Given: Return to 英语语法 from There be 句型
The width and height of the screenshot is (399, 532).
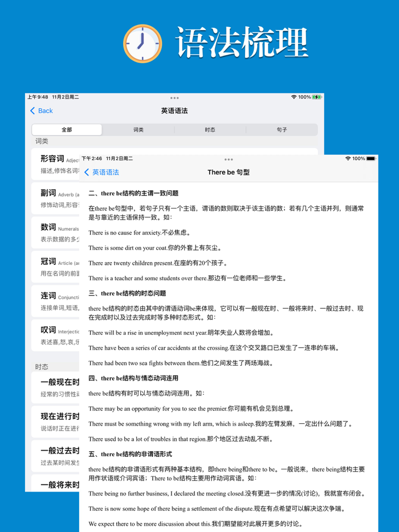Looking at the screenshot, I should pyautogui.click(x=101, y=172).
